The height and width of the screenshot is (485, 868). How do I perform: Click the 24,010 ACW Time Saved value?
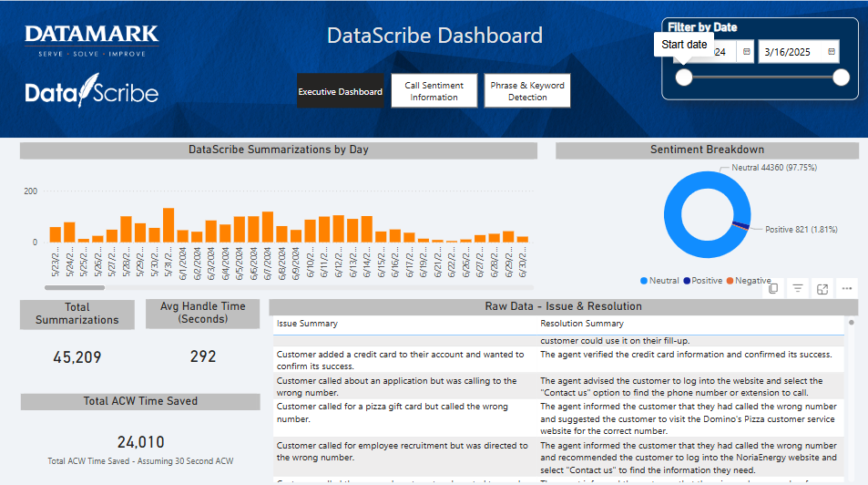coord(140,442)
